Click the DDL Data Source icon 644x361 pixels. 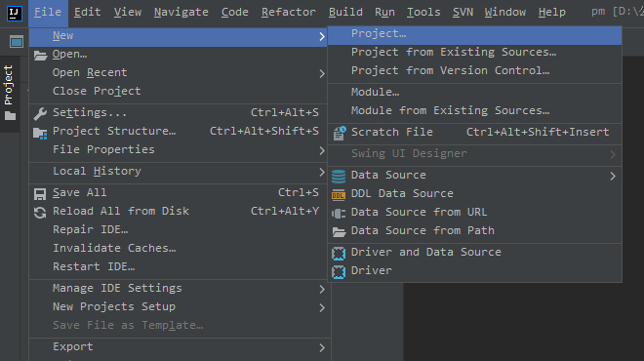(x=339, y=195)
